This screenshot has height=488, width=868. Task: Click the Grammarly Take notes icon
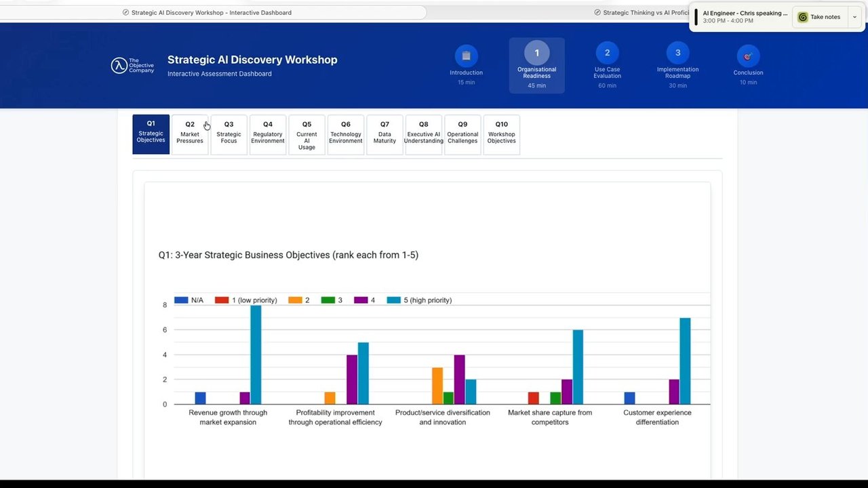pos(803,17)
